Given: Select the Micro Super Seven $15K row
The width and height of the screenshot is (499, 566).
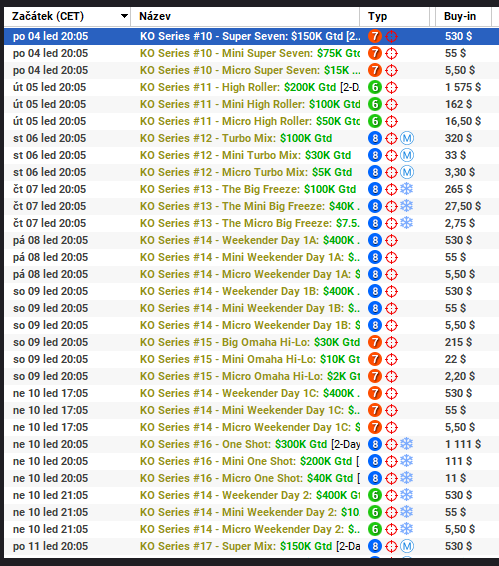Looking at the screenshot, I should coord(251,70).
